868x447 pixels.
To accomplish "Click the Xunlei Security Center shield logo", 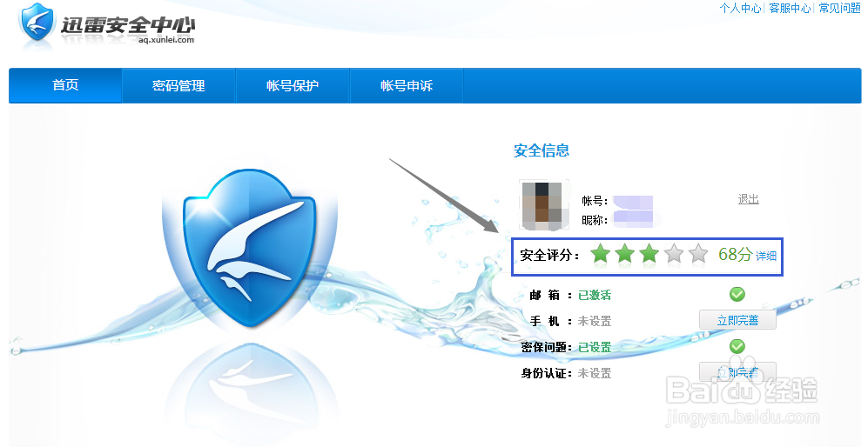I will coord(37,23).
